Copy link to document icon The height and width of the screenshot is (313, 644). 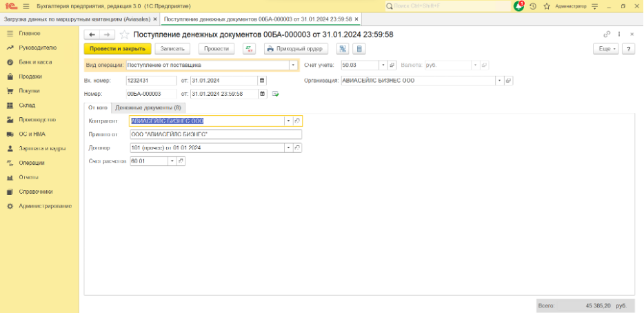point(607,34)
